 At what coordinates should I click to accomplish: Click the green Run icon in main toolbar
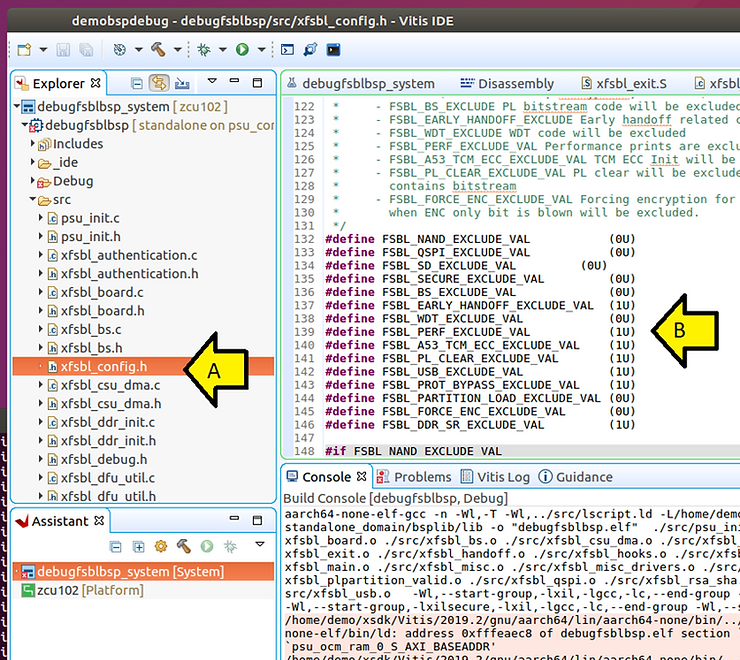(x=243, y=50)
